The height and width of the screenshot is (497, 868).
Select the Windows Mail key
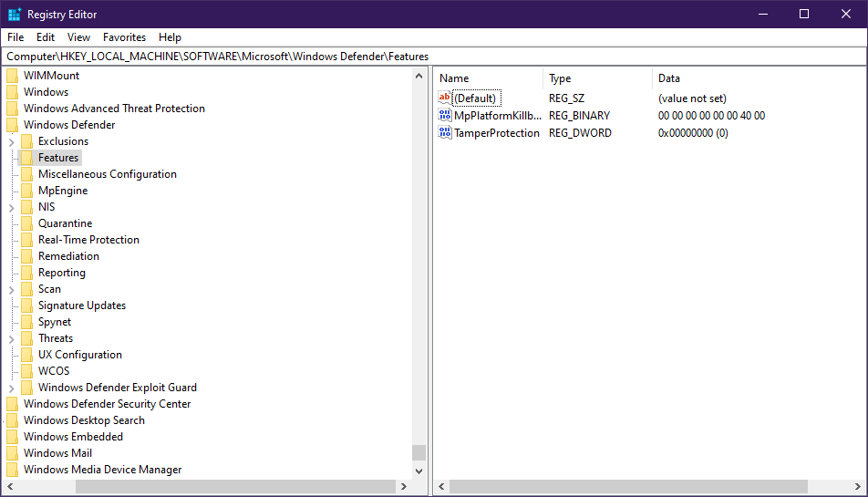pyautogui.click(x=57, y=453)
